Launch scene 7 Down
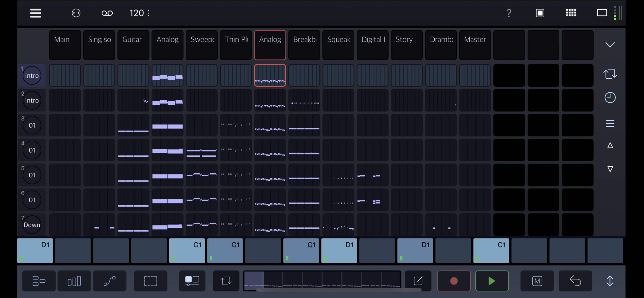This screenshot has width=644, height=298. (32, 225)
